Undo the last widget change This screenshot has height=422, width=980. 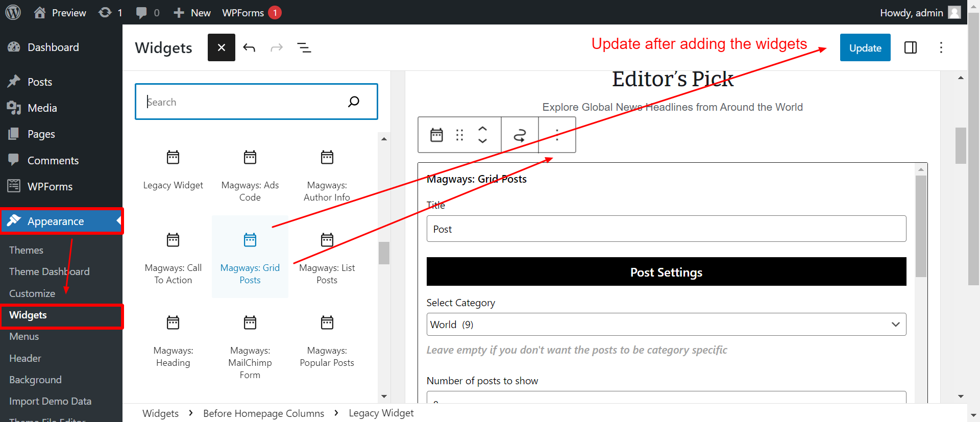point(249,47)
